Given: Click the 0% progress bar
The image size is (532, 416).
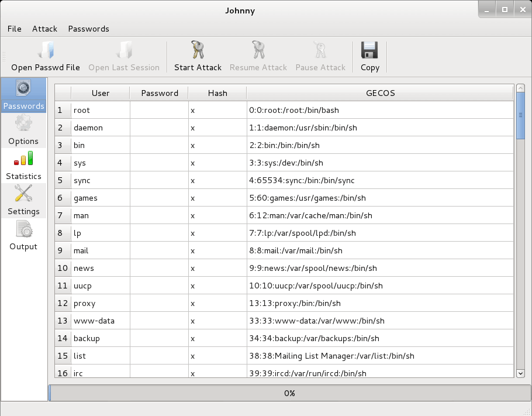Looking at the screenshot, I should 289,393.
